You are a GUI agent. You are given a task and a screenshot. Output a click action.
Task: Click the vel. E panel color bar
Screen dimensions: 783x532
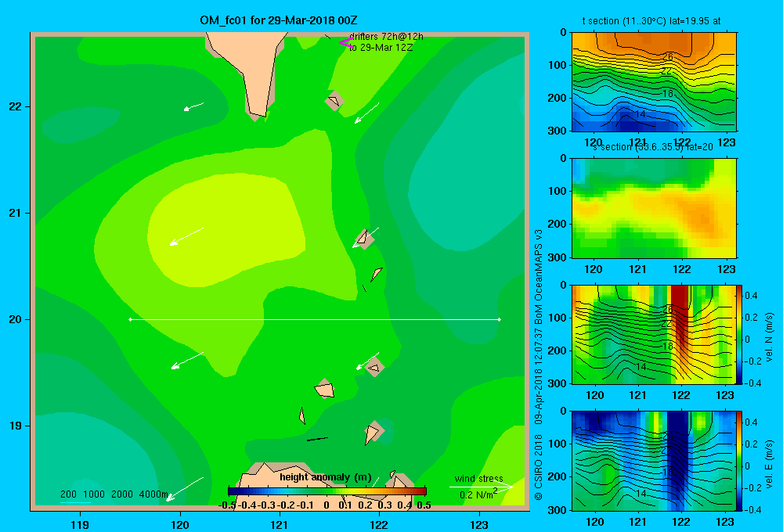pyautogui.click(x=739, y=461)
